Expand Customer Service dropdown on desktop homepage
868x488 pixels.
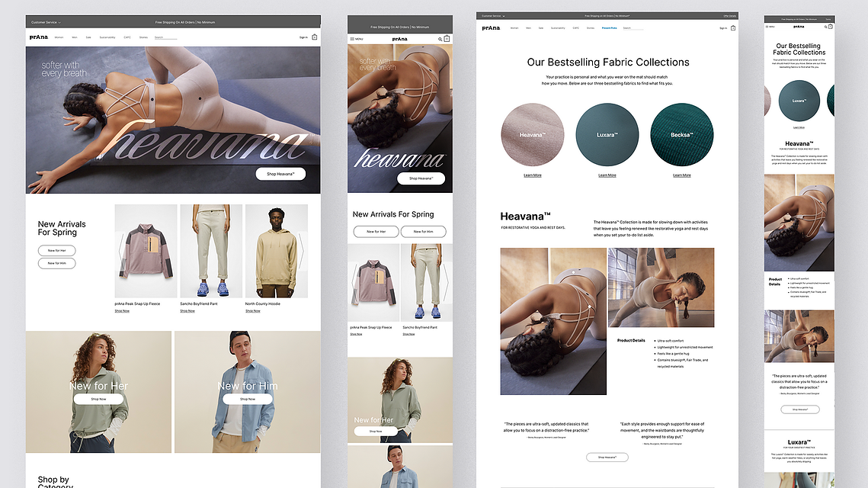46,22
